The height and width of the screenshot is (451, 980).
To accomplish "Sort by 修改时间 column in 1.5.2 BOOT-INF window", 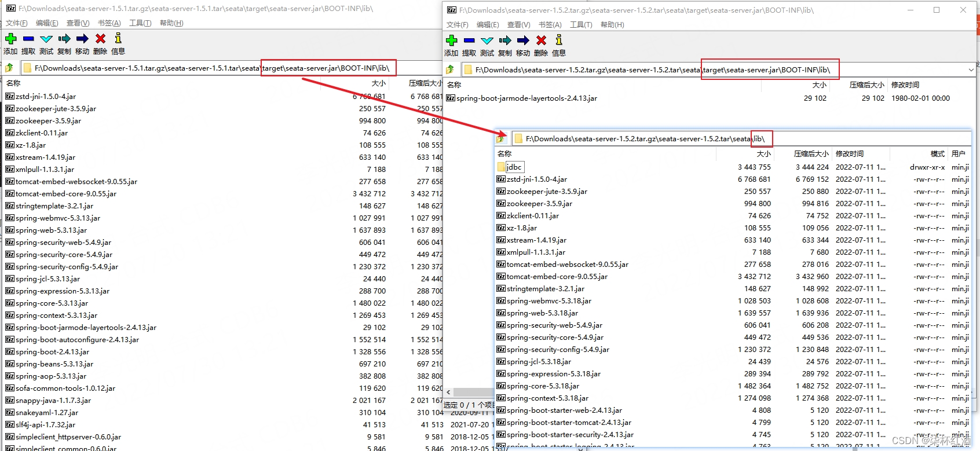I will (905, 85).
